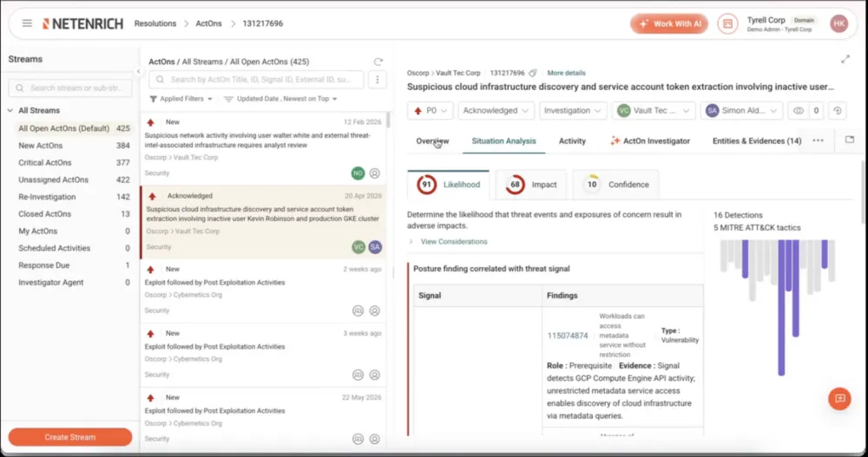This screenshot has width=868, height=457.
Task: Click the ActOn search input field
Action: (x=256, y=80)
